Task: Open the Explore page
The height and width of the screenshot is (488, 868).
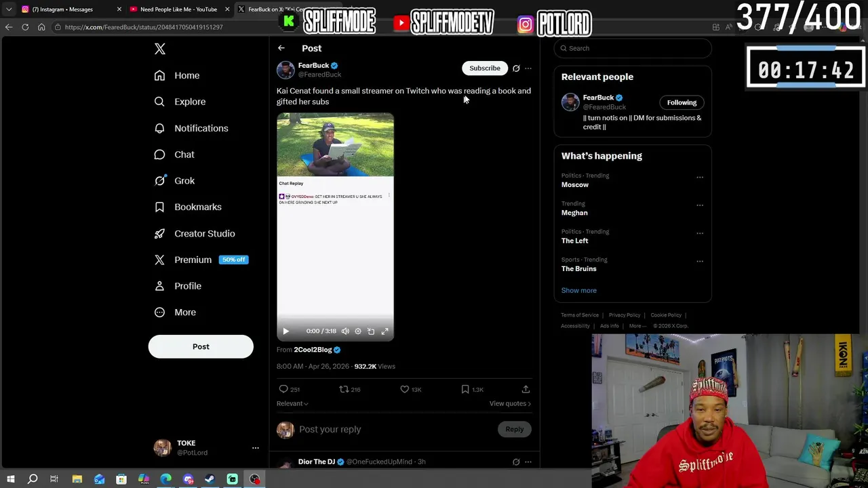Action: [x=180, y=102]
